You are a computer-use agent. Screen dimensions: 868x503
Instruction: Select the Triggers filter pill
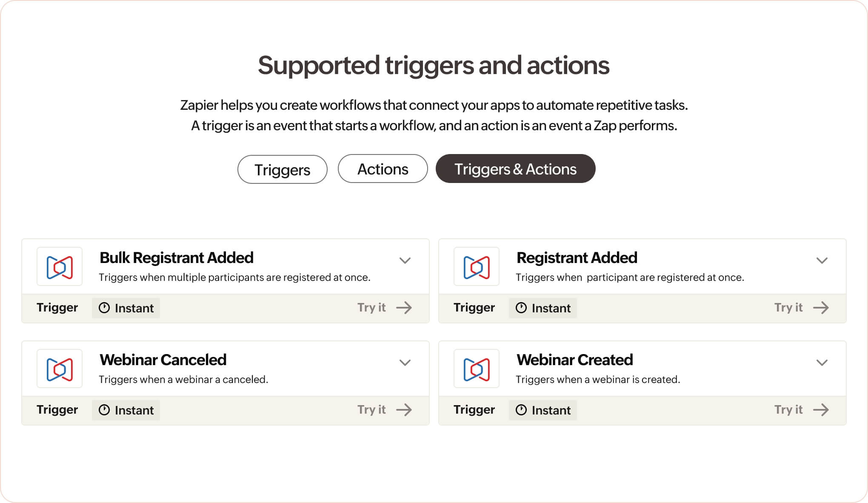coord(282,169)
